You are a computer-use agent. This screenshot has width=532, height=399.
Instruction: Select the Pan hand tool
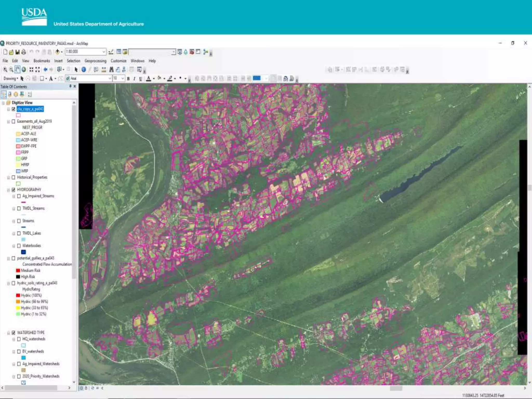[17, 69]
